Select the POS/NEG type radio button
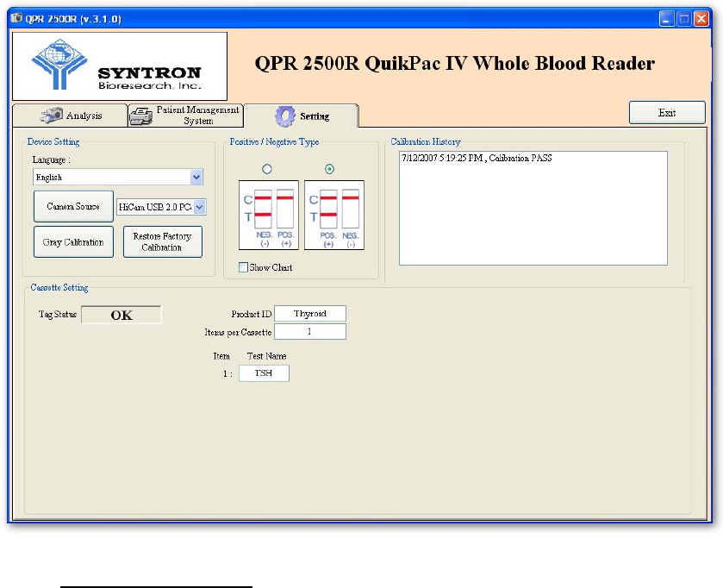 point(329,169)
